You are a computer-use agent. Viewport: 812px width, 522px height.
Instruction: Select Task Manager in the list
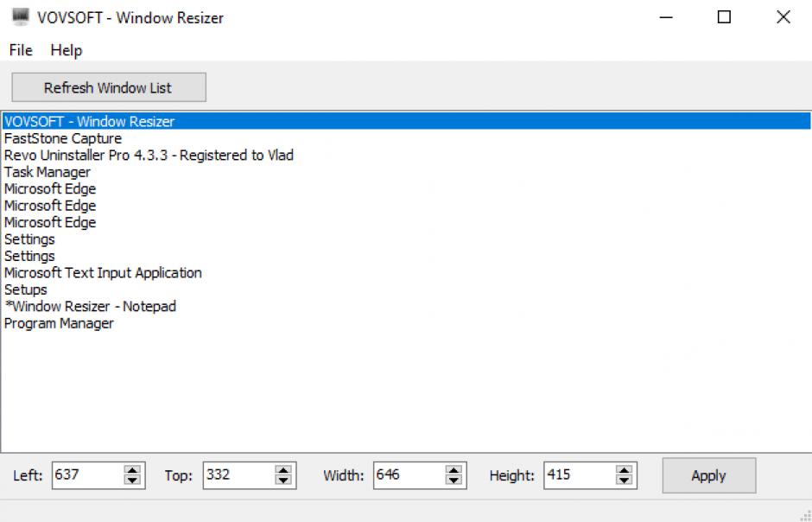click(406, 172)
